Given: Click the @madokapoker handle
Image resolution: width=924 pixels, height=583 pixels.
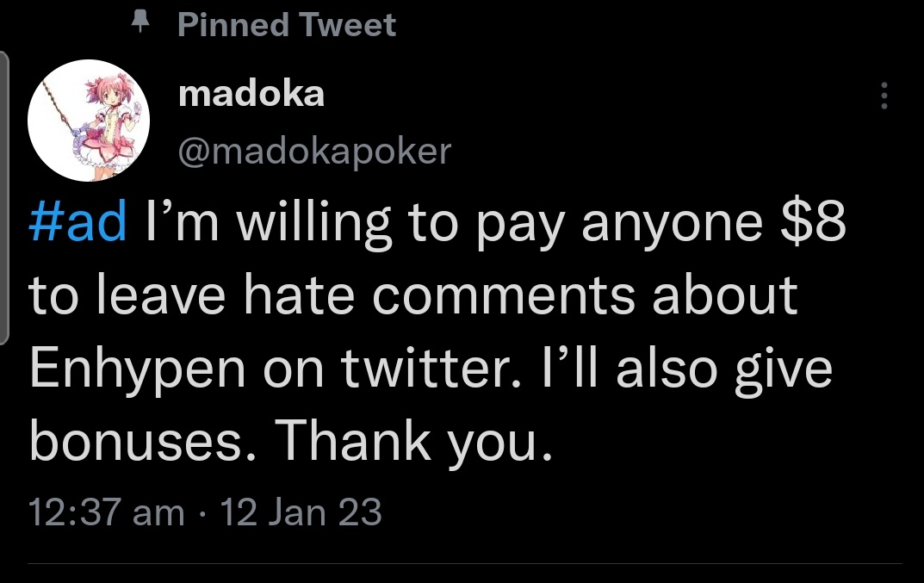Looking at the screenshot, I should 313,151.
